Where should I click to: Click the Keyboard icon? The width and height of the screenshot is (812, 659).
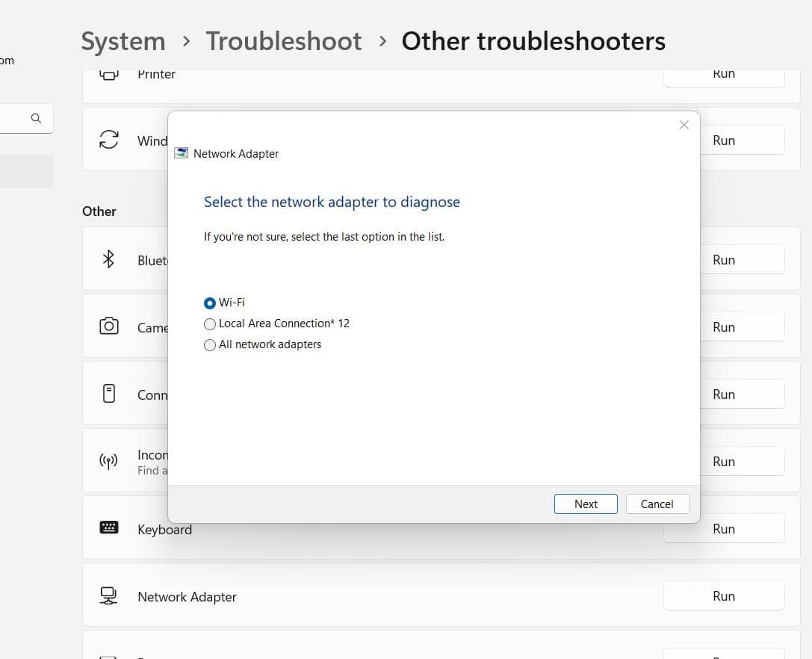click(x=109, y=527)
